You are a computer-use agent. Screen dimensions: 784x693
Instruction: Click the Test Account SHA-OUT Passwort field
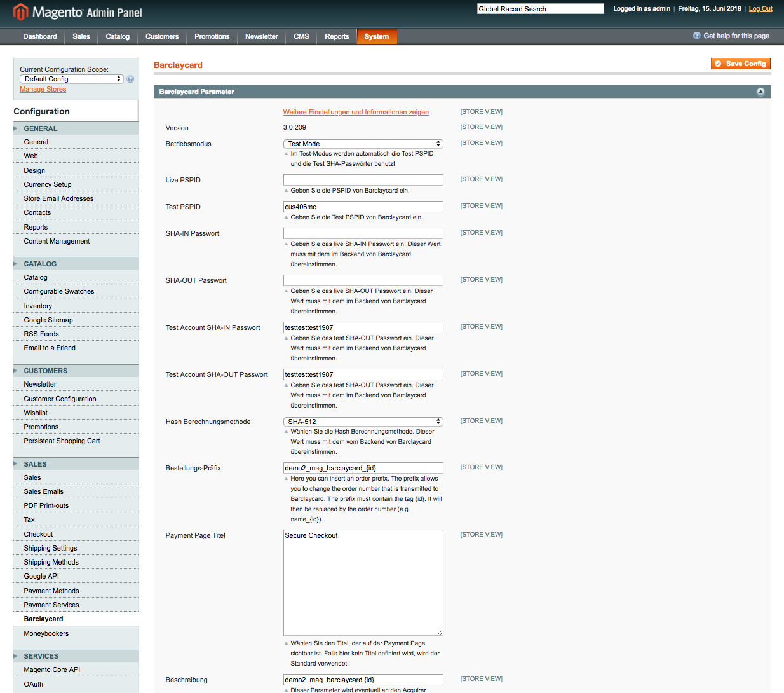[x=363, y=374]
